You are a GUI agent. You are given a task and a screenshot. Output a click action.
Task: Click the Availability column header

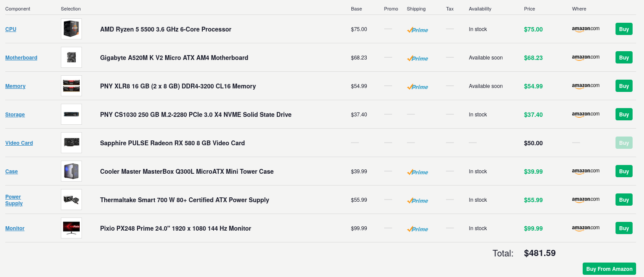[480, 9]
